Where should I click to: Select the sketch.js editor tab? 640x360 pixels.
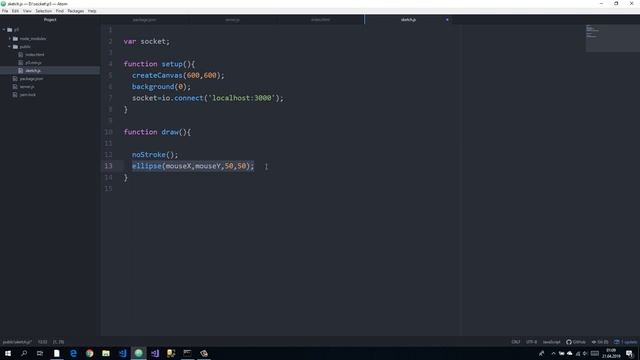pyautogui.click(x=408, y=20)
